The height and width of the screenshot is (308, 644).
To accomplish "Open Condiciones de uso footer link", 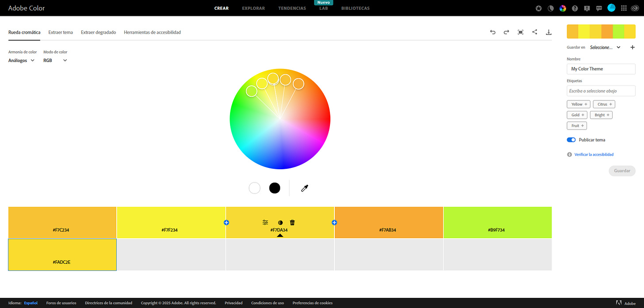I will coord(268,303).
